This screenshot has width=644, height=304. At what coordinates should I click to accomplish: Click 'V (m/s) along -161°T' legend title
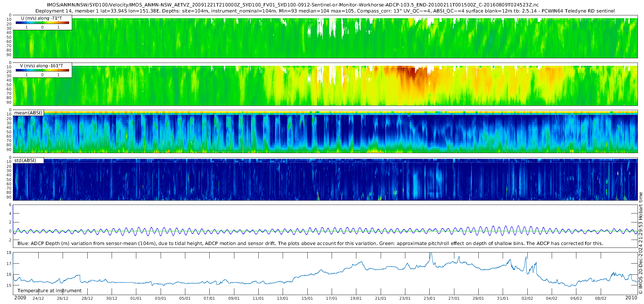tap(42, 66)
